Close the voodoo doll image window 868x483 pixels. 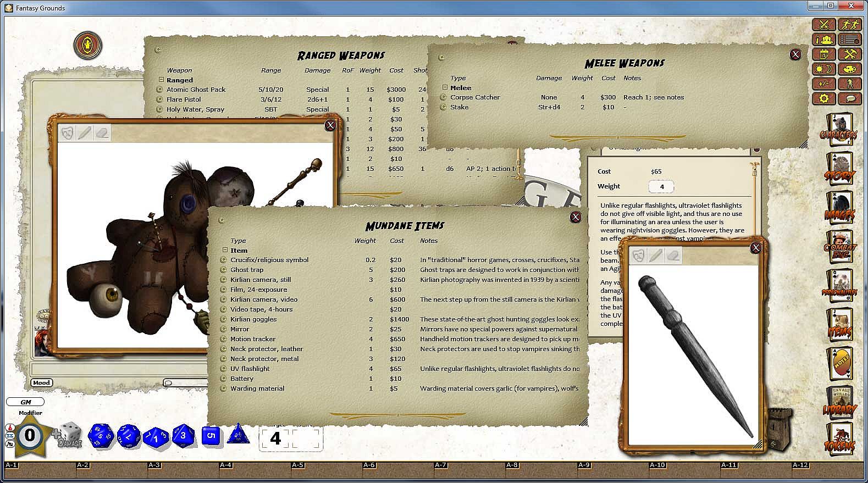pyautogui.click(x=330, y=125)
